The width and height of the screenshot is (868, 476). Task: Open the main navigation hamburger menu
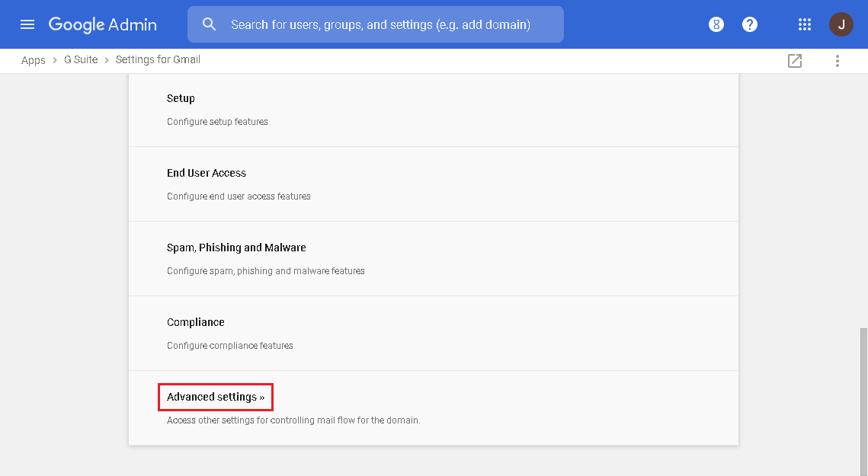click(x=27, y=24)
